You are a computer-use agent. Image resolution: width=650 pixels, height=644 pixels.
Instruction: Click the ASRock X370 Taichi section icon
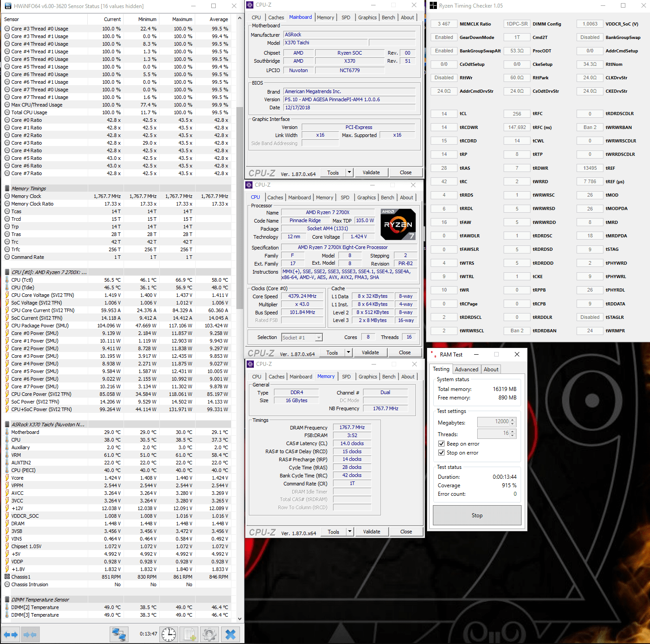[7, 425]
